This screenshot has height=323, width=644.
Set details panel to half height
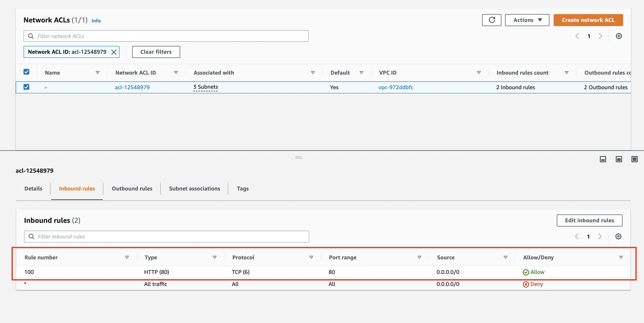(x=619, y=159)
